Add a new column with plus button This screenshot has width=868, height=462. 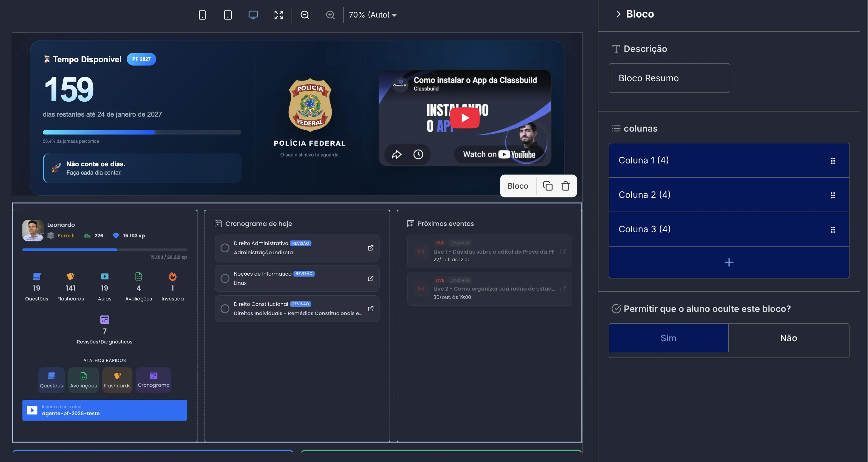pos(729,262)
